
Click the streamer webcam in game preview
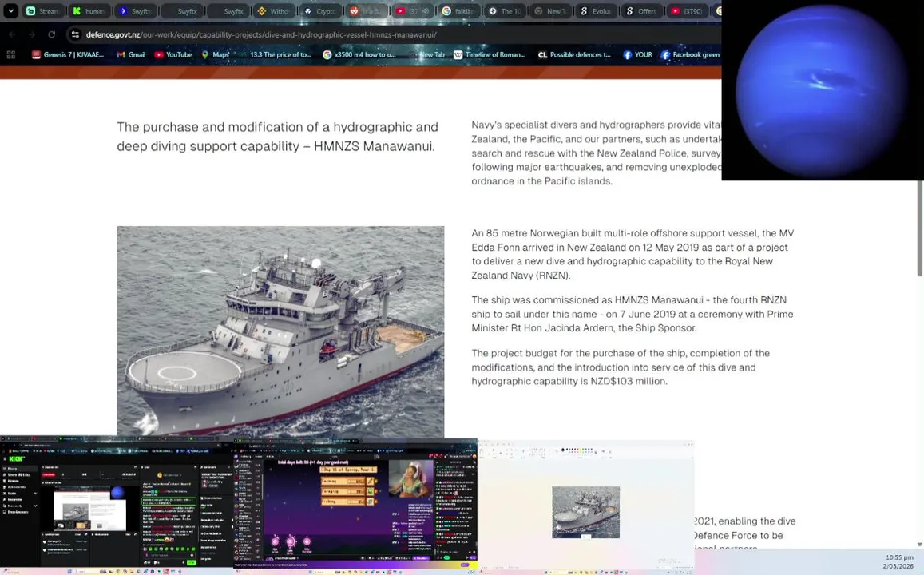[x=410, y=478]
